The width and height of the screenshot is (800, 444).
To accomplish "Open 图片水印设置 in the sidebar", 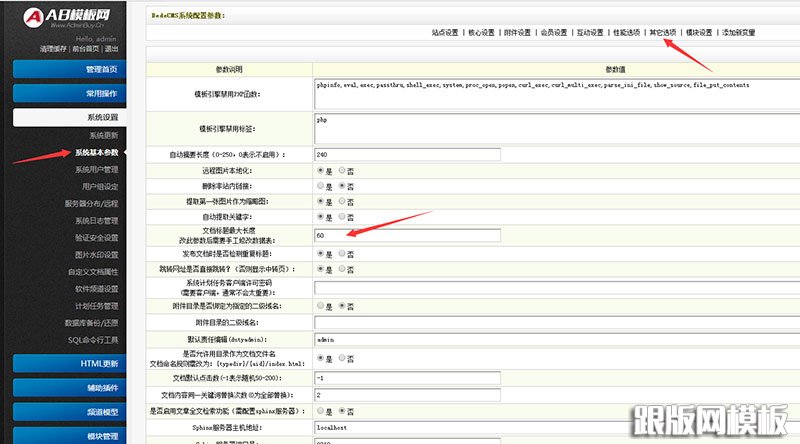I will (96, 255).
